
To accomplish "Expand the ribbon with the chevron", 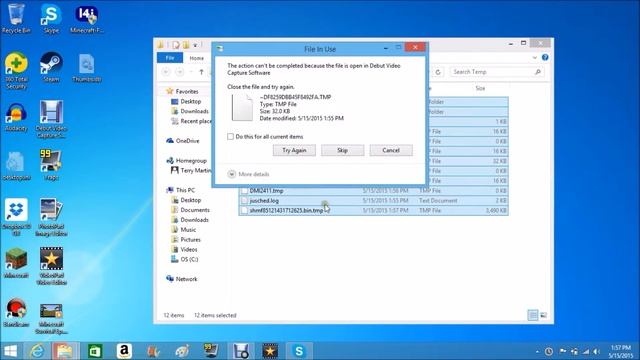I will pyautogui.click(x=535, y=58).
